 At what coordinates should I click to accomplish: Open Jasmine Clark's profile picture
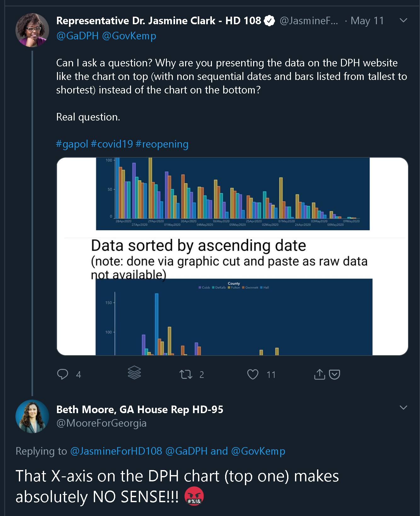(x=32, y=30)
